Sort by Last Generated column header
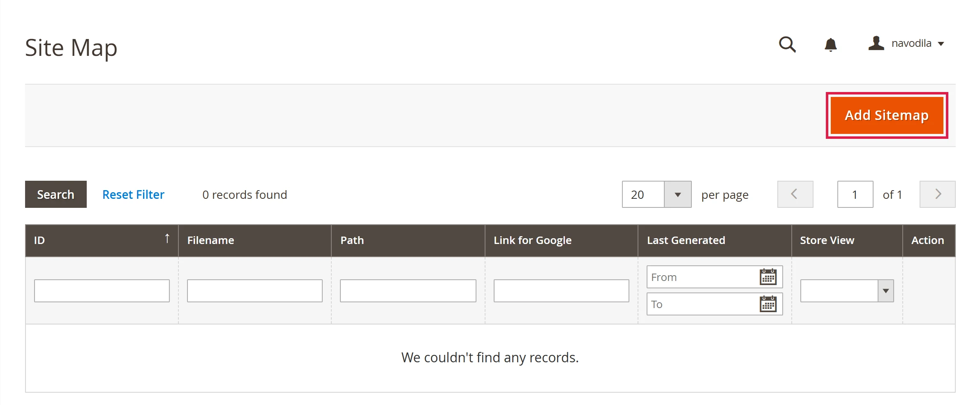Viewport: 980px width, 405px height. [715, 240]
